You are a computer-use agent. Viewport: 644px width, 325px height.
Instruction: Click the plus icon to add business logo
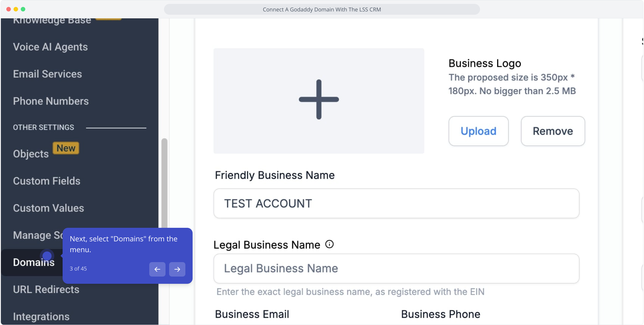[319, 100]
